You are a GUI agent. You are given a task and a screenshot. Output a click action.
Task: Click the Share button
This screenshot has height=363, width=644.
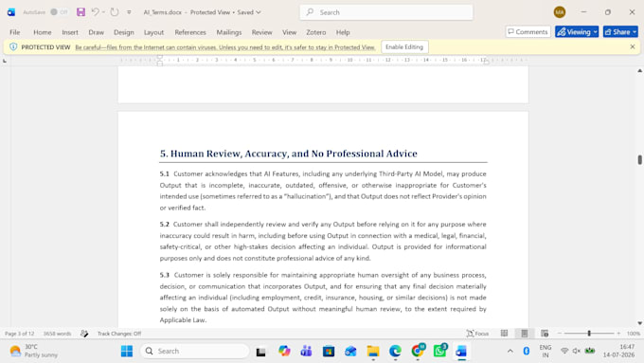tap(620, 31)
